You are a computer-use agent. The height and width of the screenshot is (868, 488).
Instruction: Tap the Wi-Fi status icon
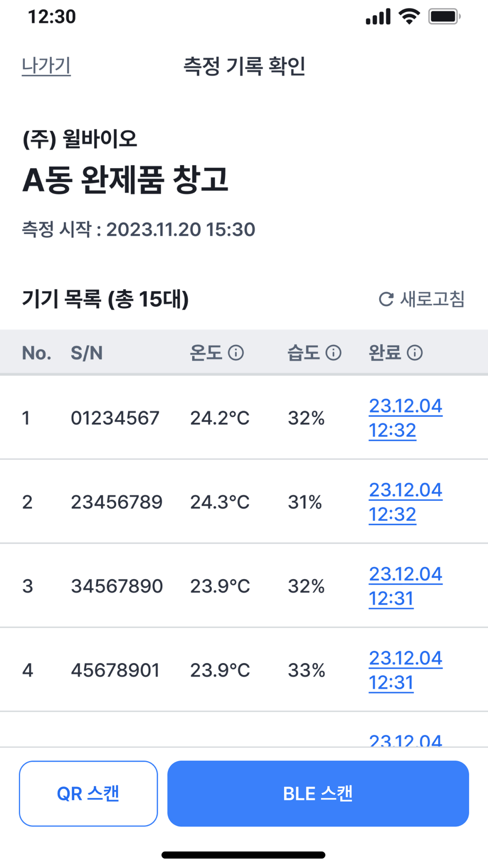pos(409,17)
